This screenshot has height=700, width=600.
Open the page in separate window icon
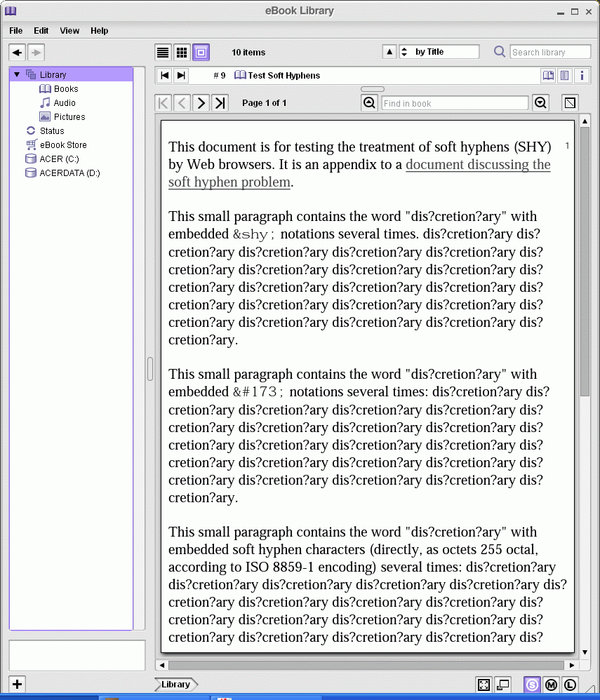click(x=503, y=685)
